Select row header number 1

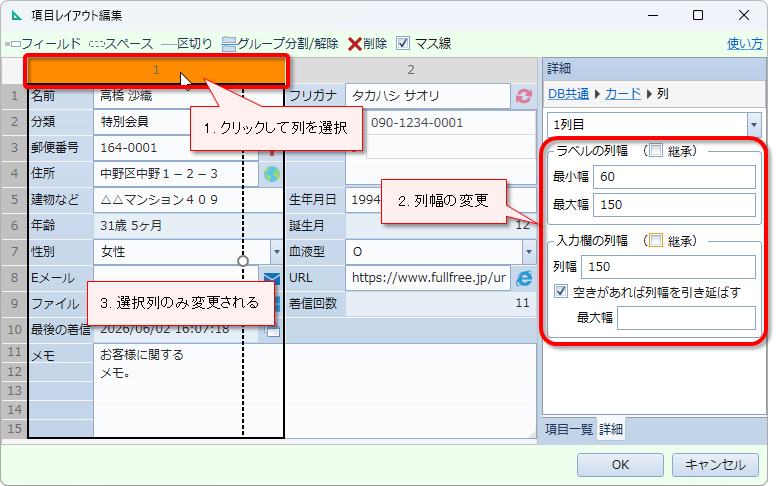tap(14, 96)
